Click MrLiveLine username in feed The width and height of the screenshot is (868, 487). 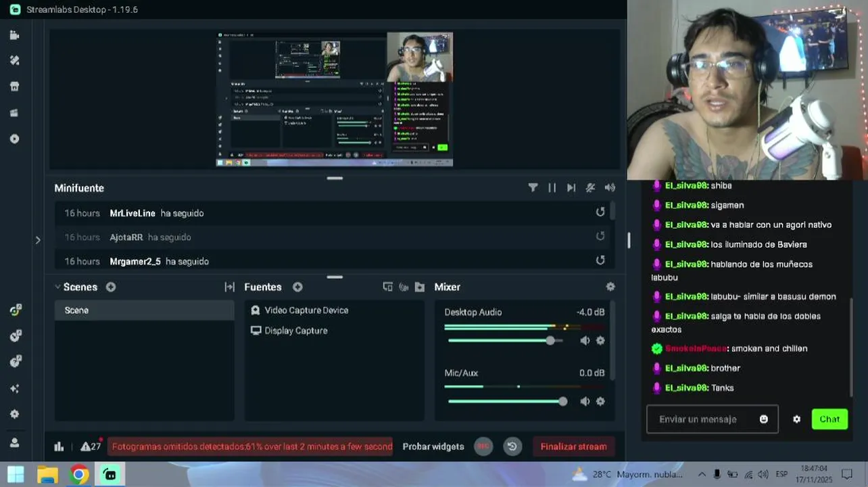[132, 213]
